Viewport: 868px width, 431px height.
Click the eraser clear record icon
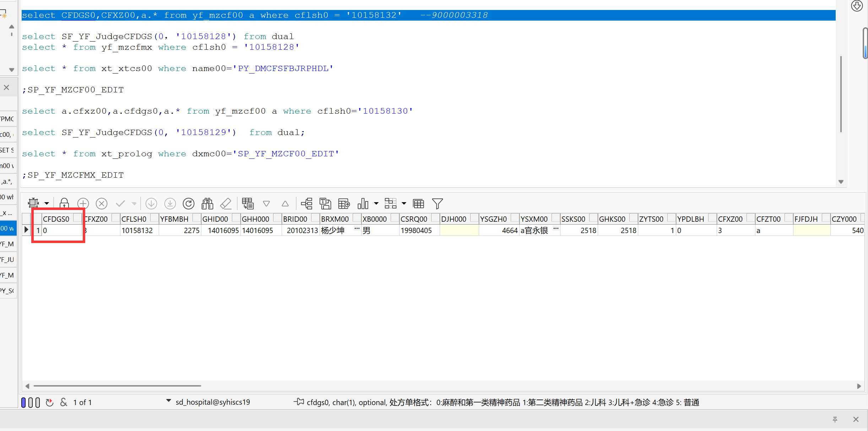click(226, 203)
